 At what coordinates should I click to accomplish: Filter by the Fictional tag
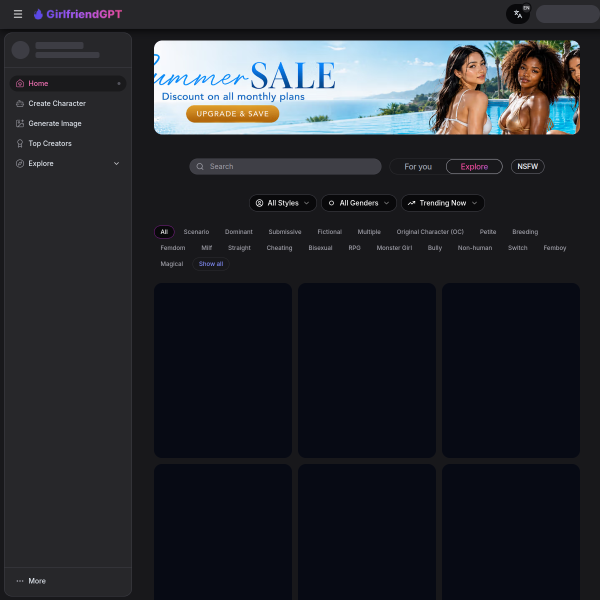pyautogui.click(x=329, y=232)
